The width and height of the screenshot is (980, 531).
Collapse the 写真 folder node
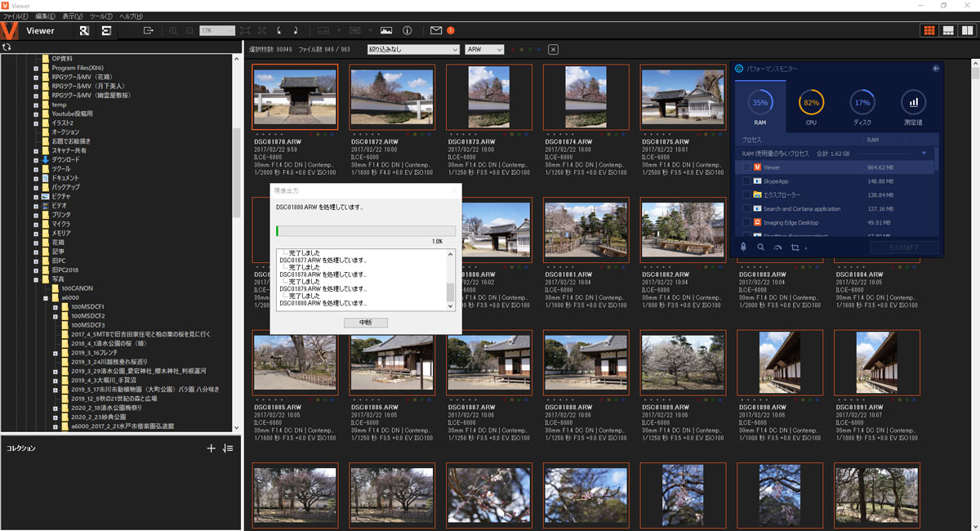point(36,279)
